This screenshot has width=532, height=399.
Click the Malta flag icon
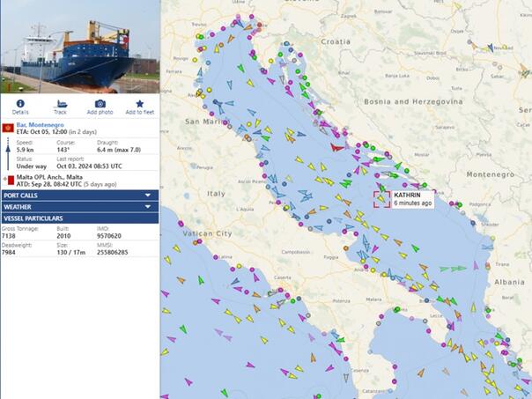pos(9,180)
